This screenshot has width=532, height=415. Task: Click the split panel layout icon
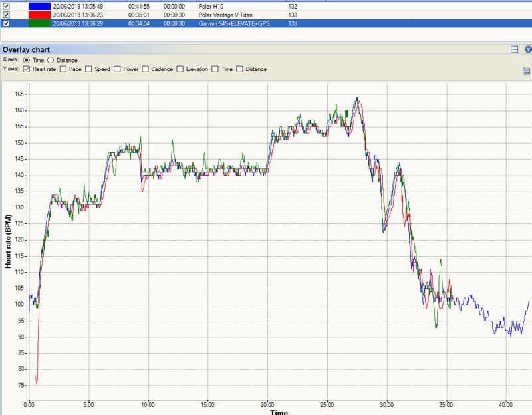(x=514, y=49)
